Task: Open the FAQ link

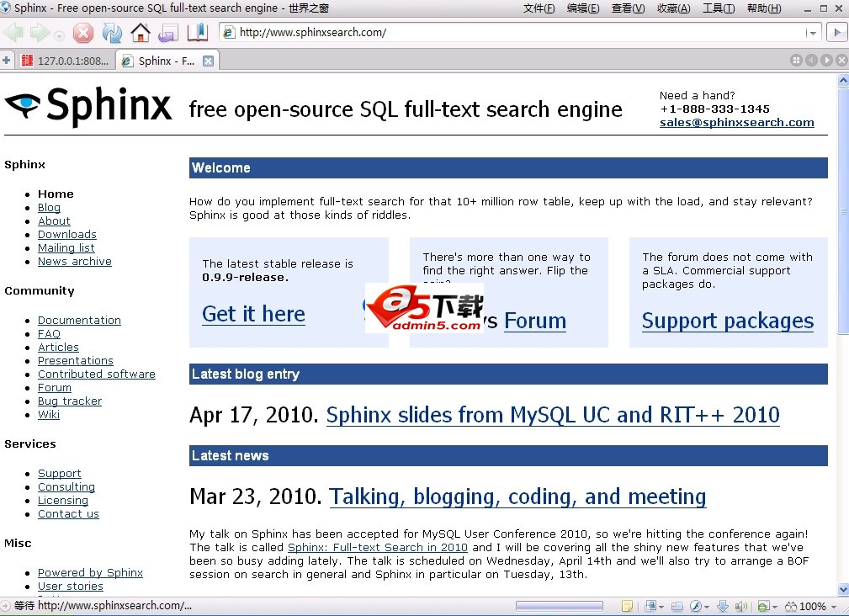Action: (49, 334)
